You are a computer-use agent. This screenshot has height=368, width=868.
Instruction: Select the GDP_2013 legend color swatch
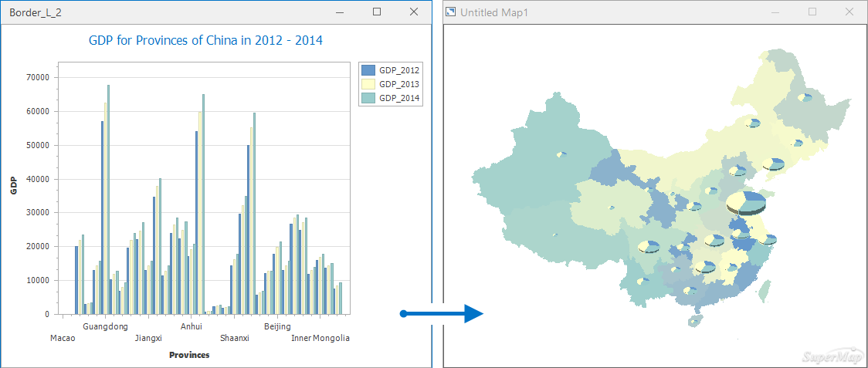pyautogui.click(x=368, y=84)
